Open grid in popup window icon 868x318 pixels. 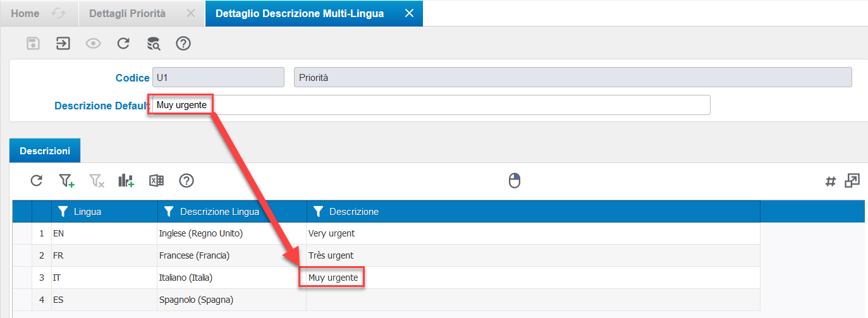point(852,181)
